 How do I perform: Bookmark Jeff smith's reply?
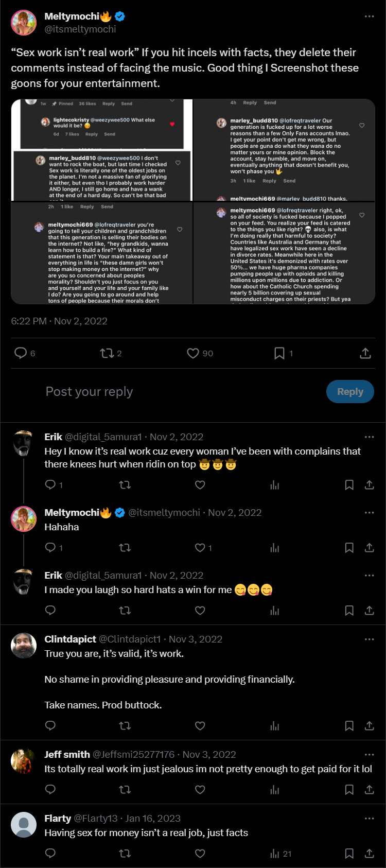[x=349, y=790]
